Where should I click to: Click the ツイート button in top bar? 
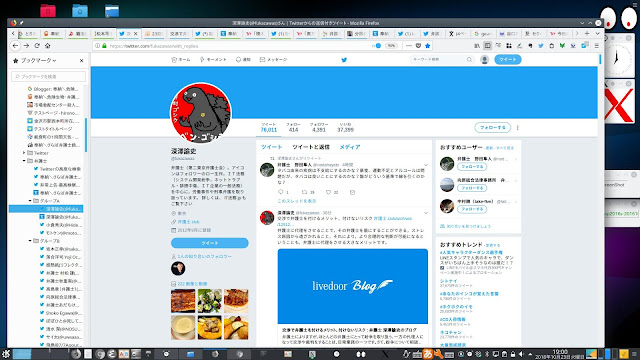507,60
